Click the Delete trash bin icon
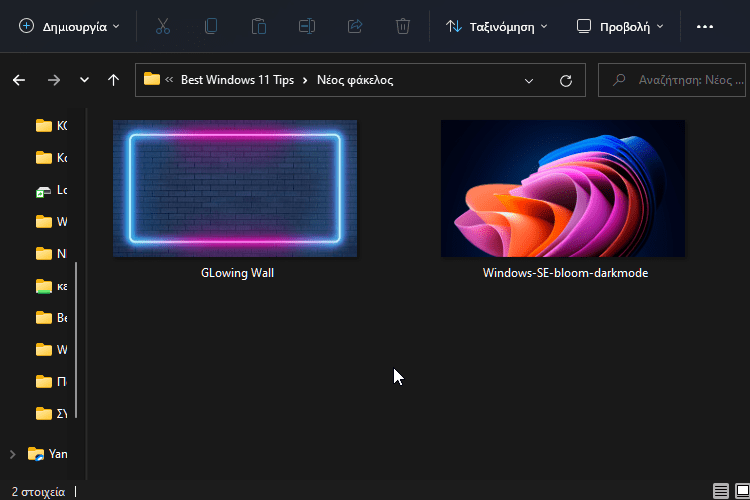Image resolution: width=750 pixels, height=500 pixels. [403, 26]
